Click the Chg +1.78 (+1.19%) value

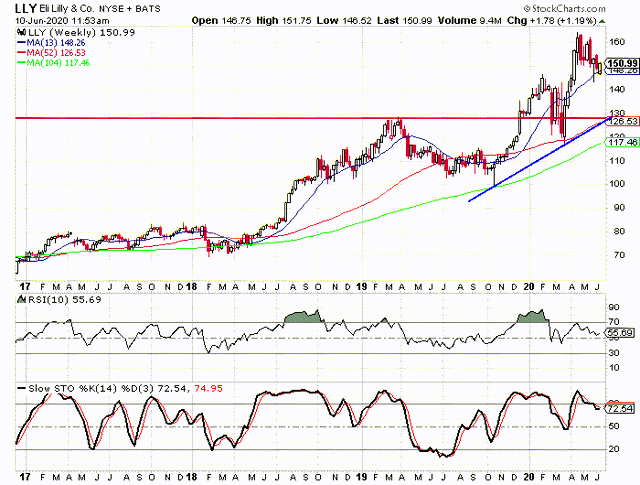pos(552,20)
